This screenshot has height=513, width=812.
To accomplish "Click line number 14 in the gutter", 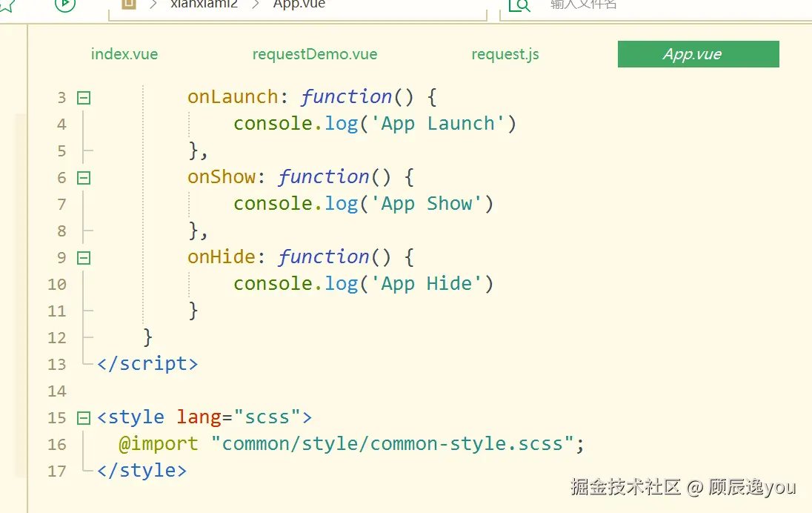I will 57,391.
